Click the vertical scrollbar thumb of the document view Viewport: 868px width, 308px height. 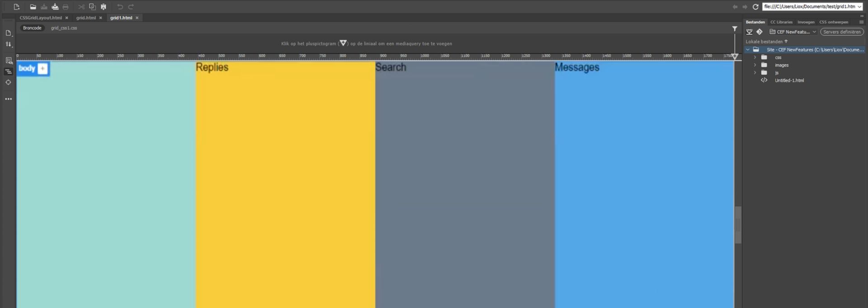pos(738,225)
